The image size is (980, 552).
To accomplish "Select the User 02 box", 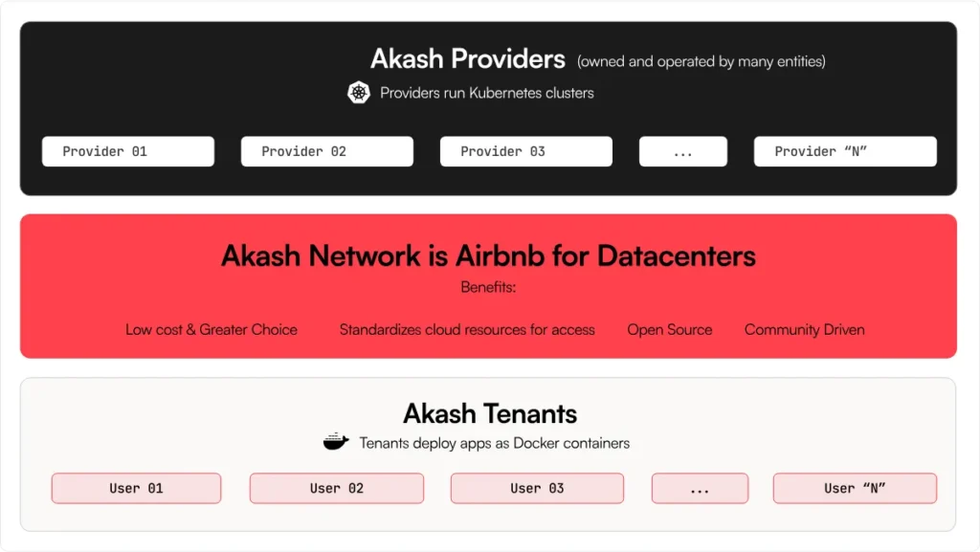I will tap(337, 488).
